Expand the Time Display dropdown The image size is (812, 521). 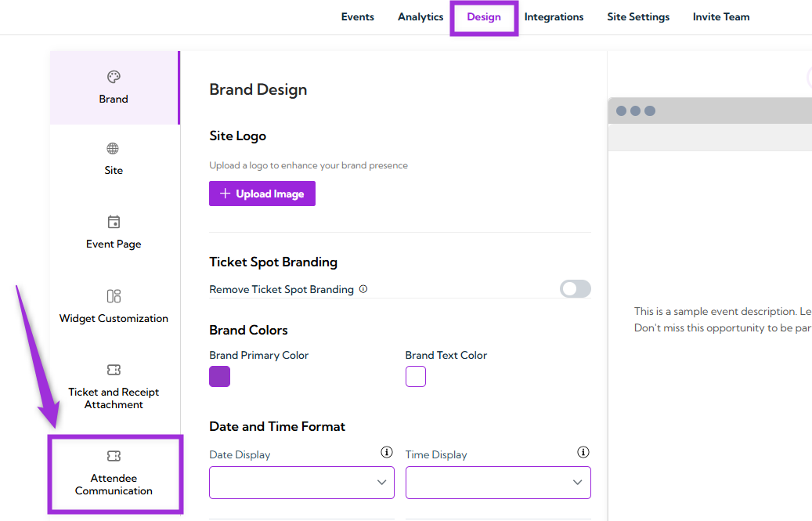pos(498,483)
